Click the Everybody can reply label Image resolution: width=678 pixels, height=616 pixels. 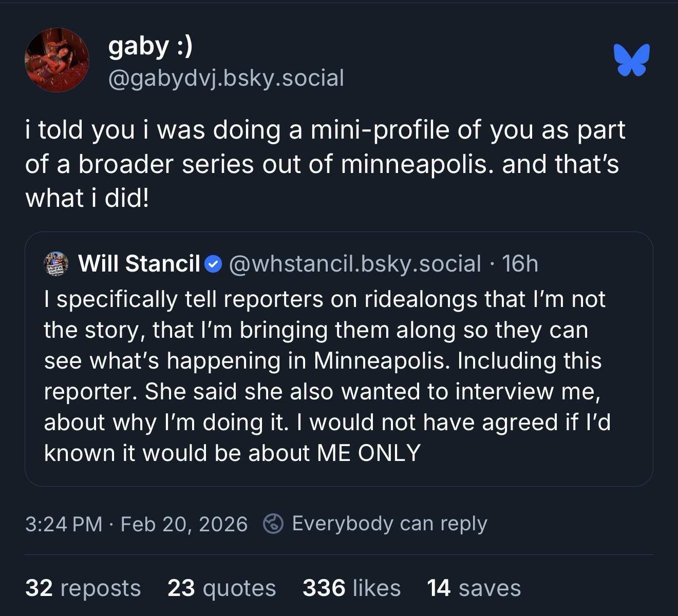click(389, 524)
